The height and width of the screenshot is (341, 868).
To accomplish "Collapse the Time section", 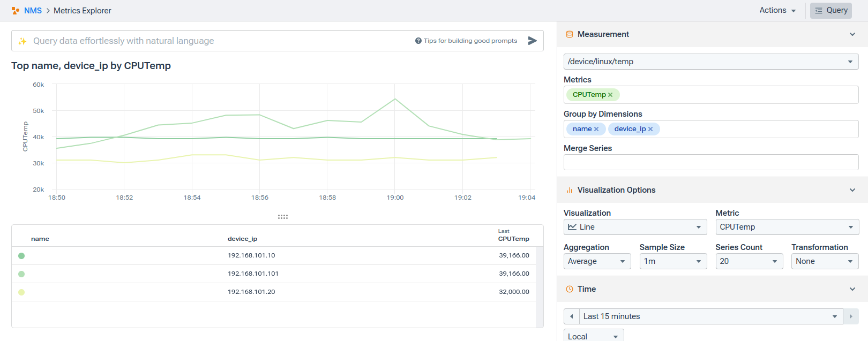I will [852, 289].
